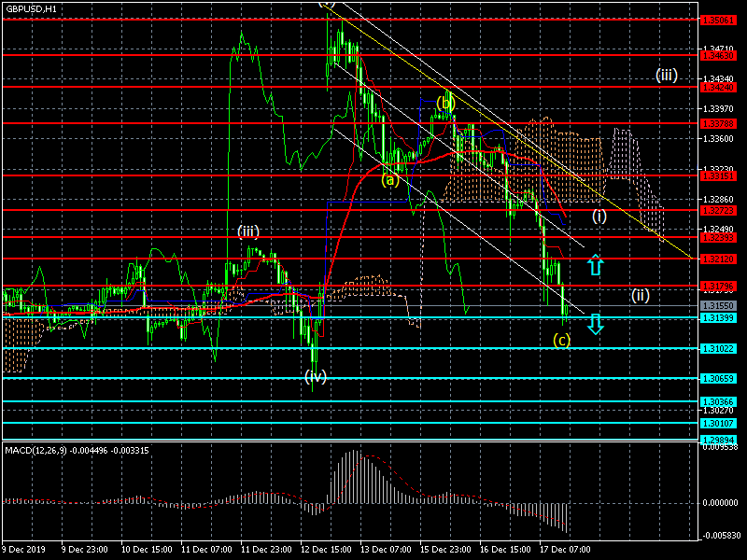Select the 1.35061 red price label
Viewport: 747px width, 560px height.
(x=718, y=20)
